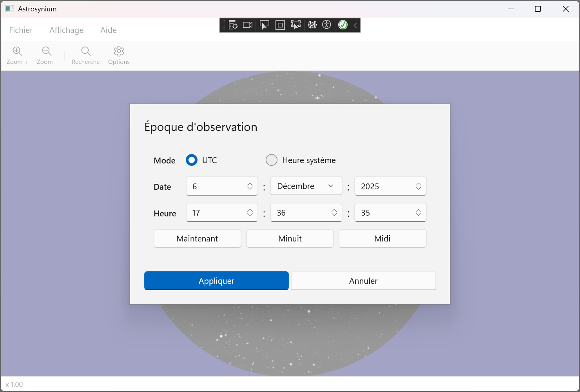Screen dimensions: 580x392
Task: Open the Fichier menu
Action: click(x=21, y=30)
